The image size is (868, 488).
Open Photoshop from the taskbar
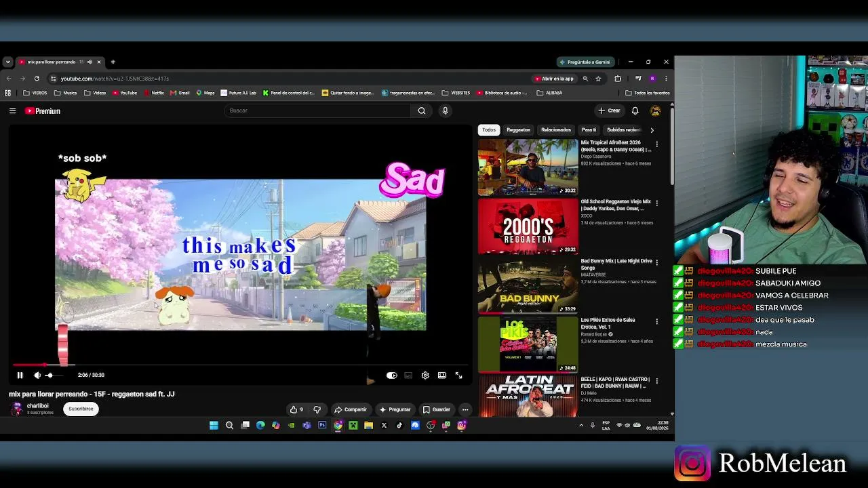[322, 426]
